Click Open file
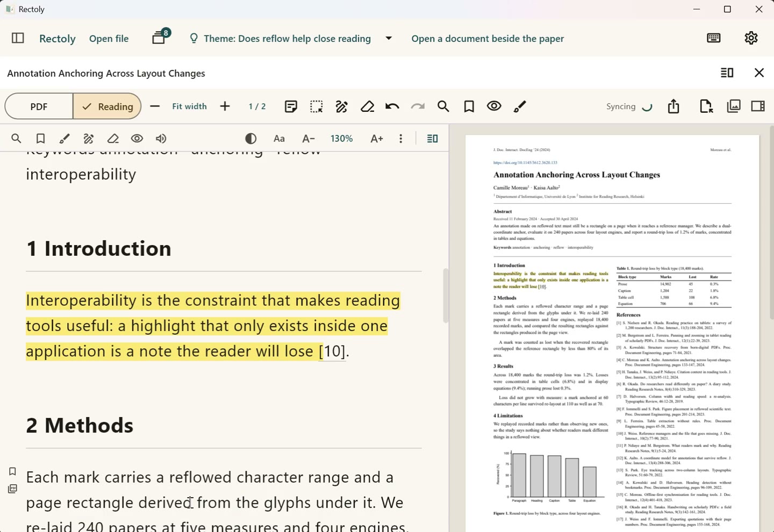Viewport: 774px width, 532px height. click(x=109, y=39)
